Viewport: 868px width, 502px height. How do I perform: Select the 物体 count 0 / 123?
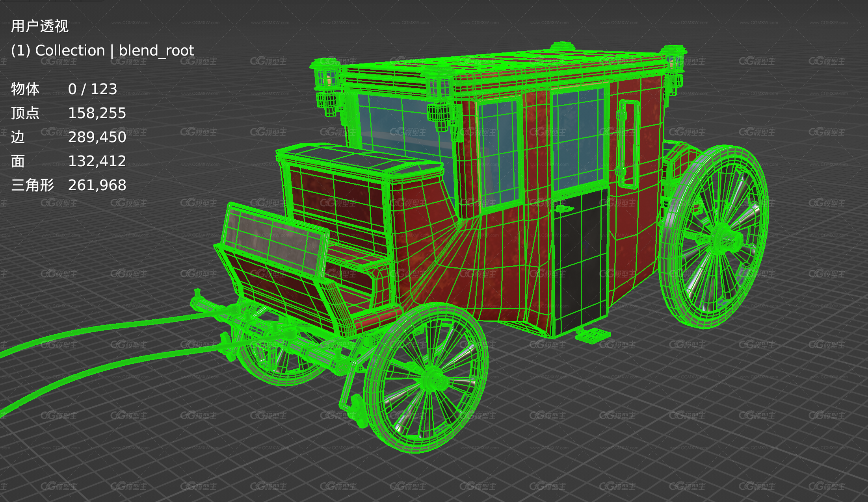click(x=93, y=89)
